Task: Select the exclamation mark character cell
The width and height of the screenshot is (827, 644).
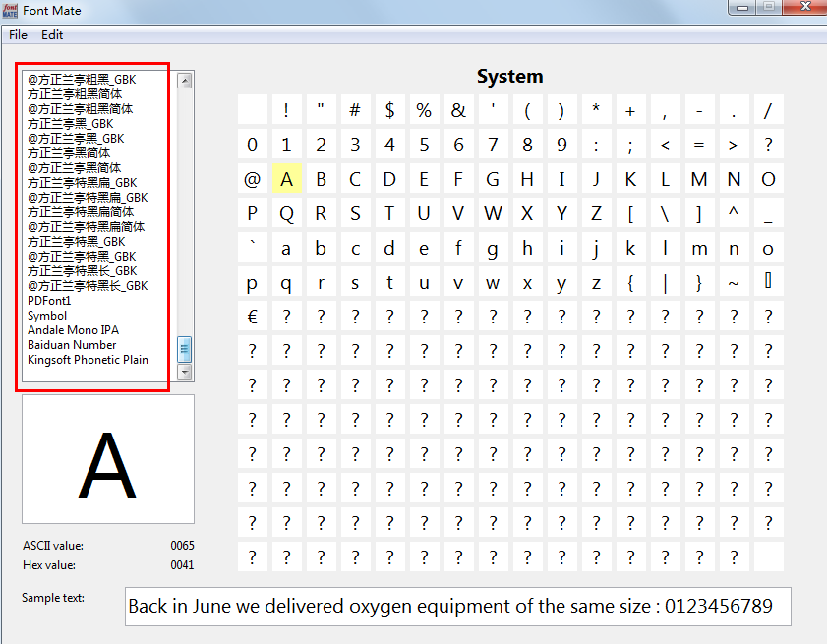Action: click(286, 110)
